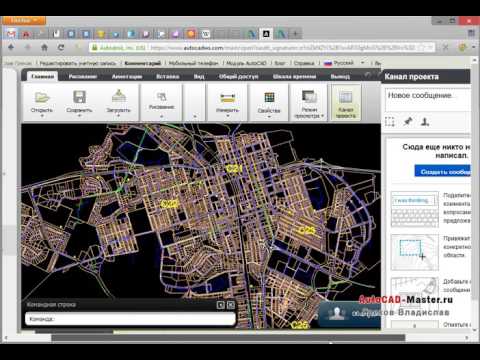This screenshot has width=480, height=360.
Task: Click the undo arrow icon right of Вывод tab
Action: tap(368, 76)
